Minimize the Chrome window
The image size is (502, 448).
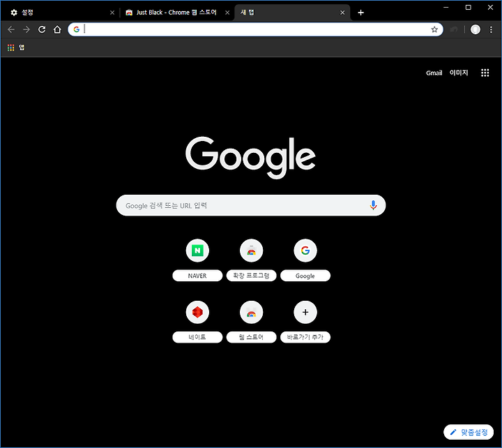[x=446, y=8]
